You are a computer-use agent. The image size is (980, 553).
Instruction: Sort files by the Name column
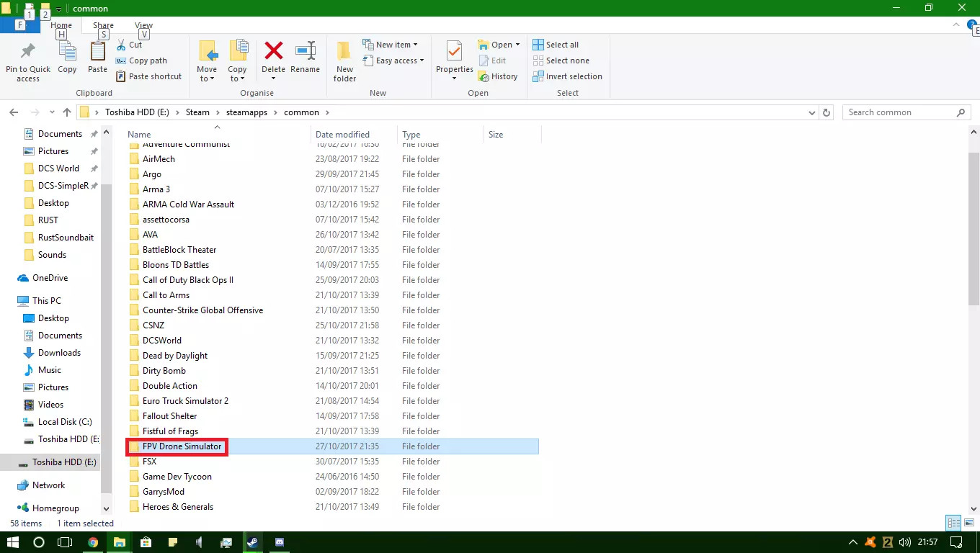click(218, 135)
